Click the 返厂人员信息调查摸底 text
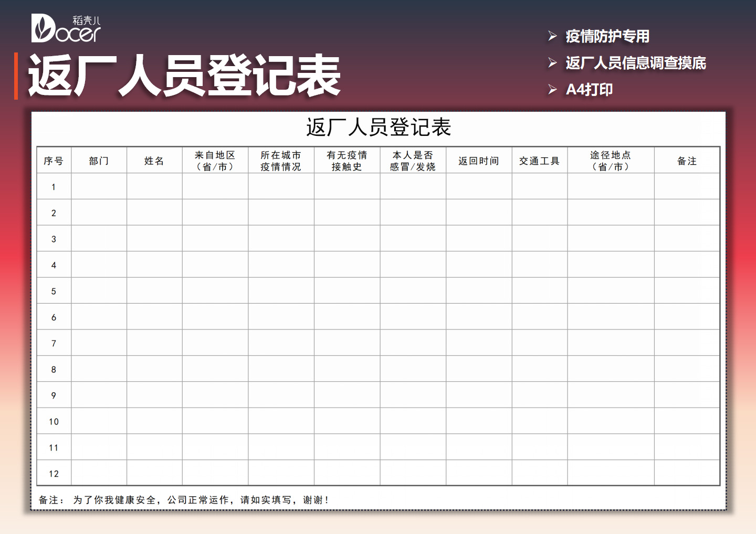This screenshot has width=756, height=534. click(x=635, y=63)
